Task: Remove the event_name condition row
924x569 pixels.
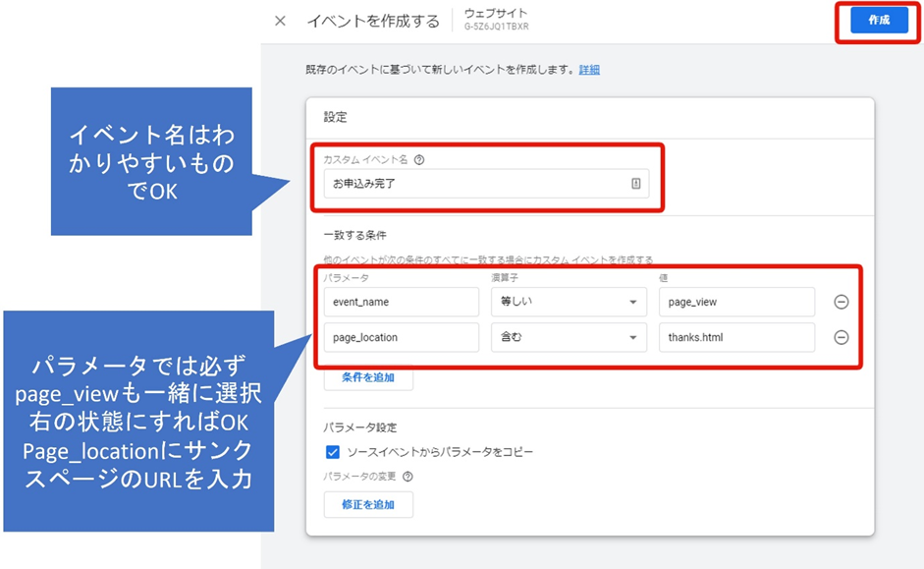Action: pos(841,302)
